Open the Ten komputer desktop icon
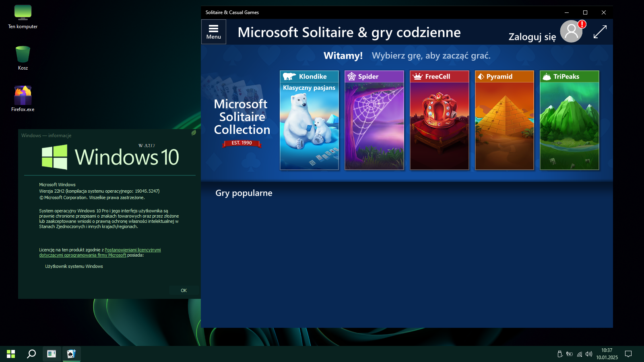Screen dimensions: 644x362 23,17
